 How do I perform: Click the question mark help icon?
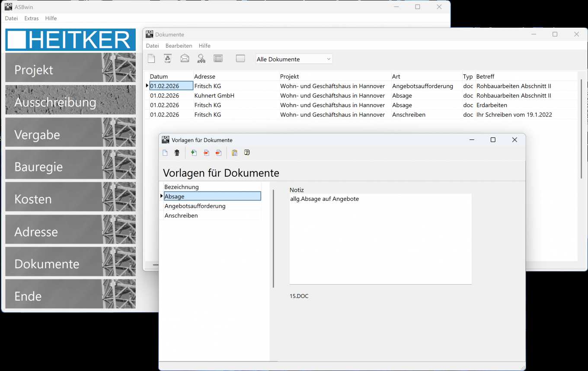[247, 153]
